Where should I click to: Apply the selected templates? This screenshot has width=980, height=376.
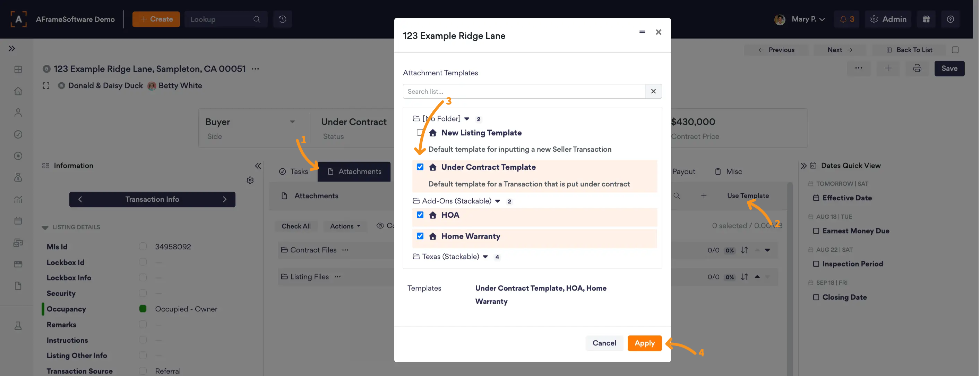644,343
